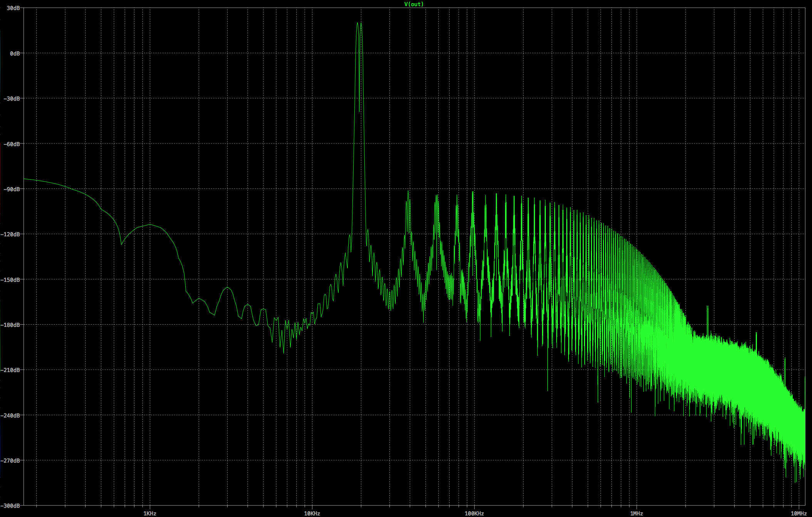Click the -210dB axis label

(x=10, y=370)
